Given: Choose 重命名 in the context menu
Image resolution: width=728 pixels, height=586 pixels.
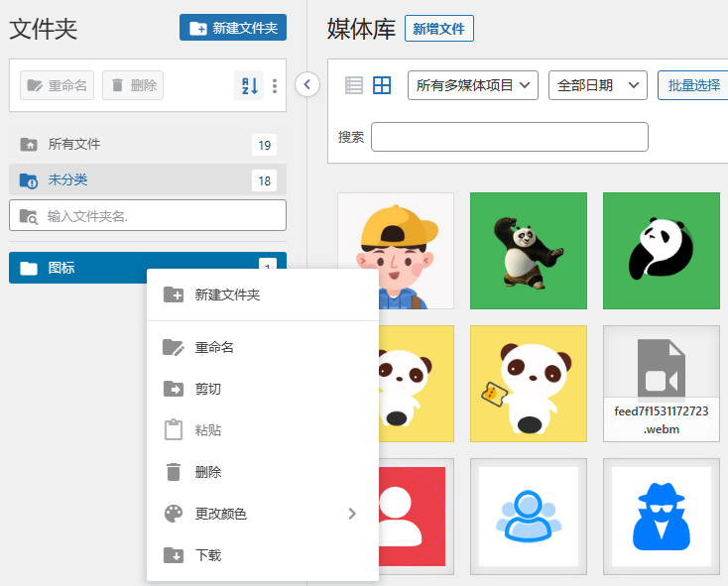Looking at the screenshot, I should click(x=263, y=347).
